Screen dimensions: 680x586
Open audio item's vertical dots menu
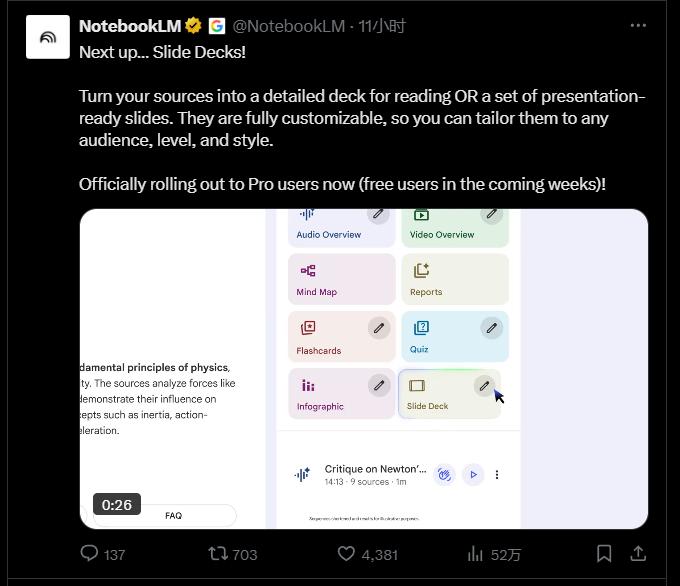497,475
